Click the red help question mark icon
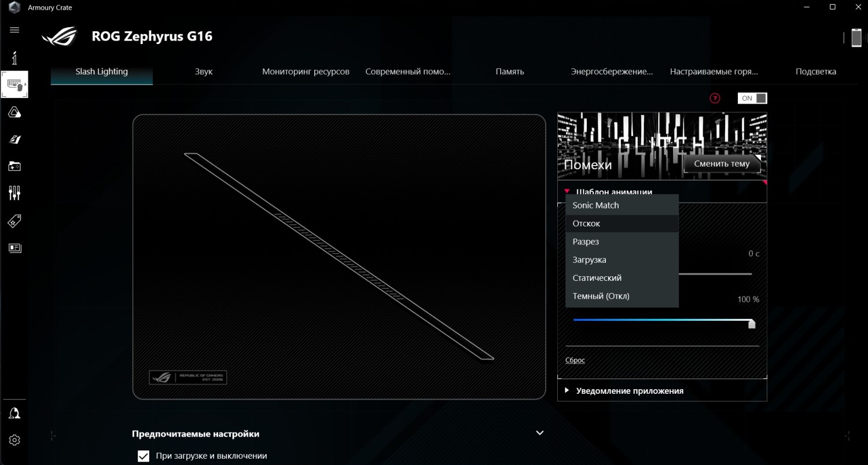 [715, 98]
